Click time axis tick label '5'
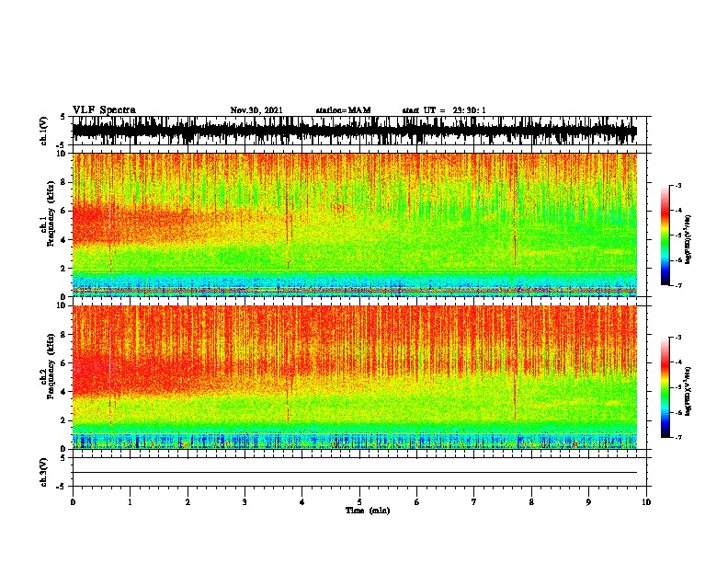This screenshot has width=728, height=563. pyautogui.click(x=359, y=502)
